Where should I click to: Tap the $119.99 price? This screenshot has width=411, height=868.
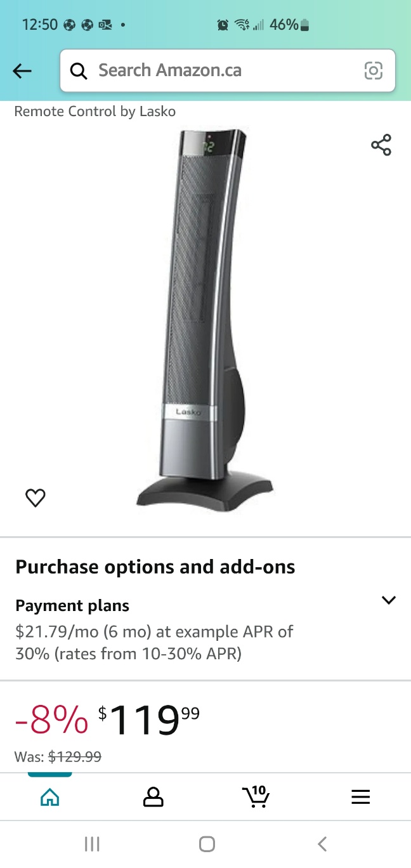(x=149, y=720)
